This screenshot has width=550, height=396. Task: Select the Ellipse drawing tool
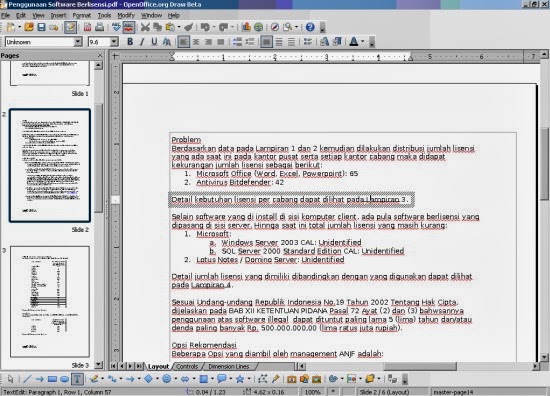[65, 379]
